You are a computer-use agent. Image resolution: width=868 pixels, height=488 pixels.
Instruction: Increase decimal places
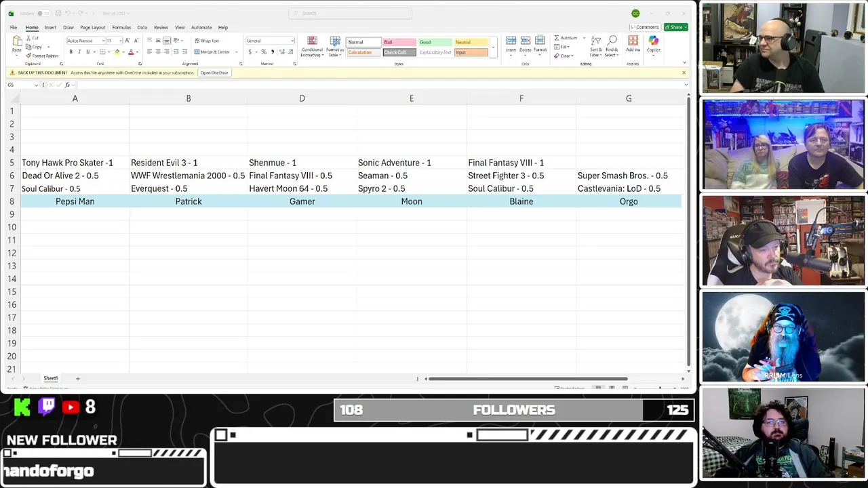281,52
